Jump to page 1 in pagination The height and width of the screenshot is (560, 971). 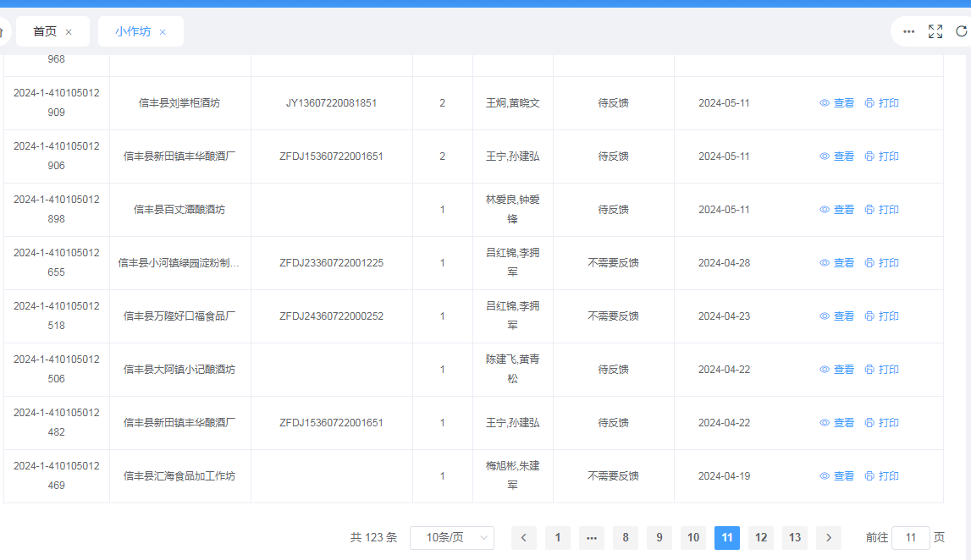[x=558, y=538]
